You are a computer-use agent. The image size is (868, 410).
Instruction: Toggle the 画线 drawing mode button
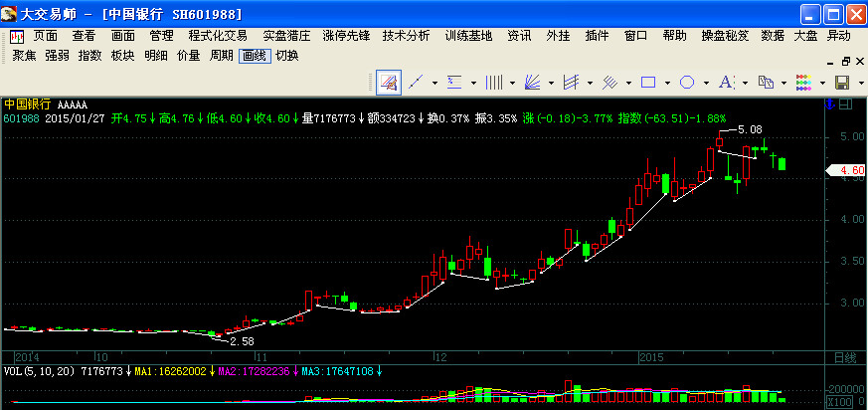point(255,56)
